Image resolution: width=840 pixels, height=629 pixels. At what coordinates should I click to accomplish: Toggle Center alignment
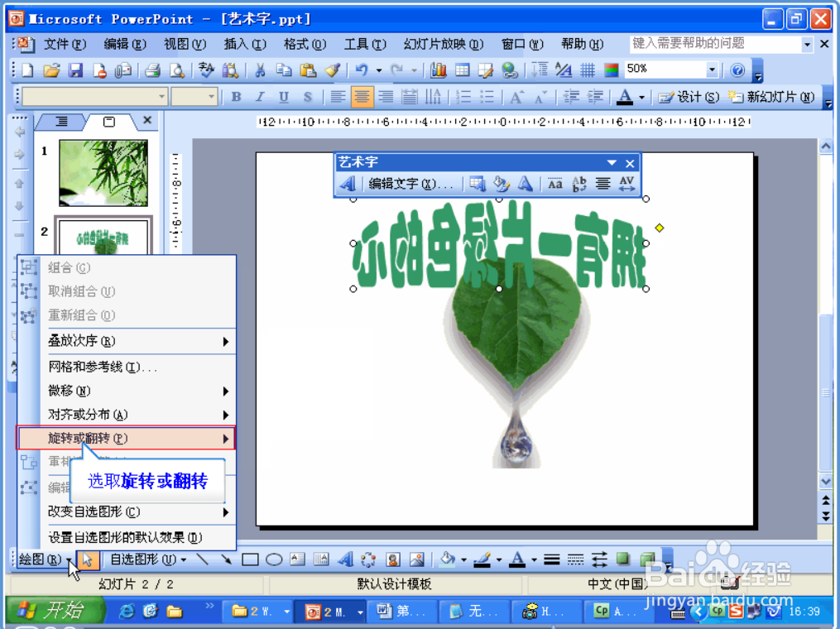click(362, 97)
